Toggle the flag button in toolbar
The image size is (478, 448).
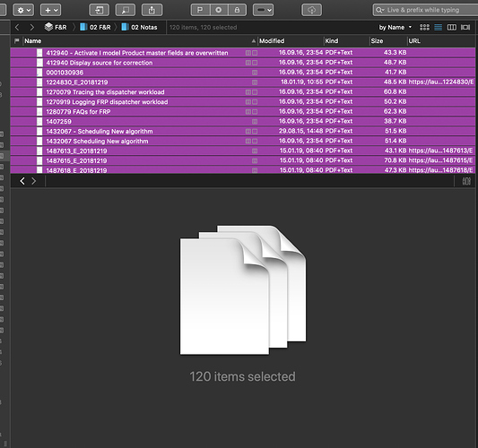[x=200, y=10]
